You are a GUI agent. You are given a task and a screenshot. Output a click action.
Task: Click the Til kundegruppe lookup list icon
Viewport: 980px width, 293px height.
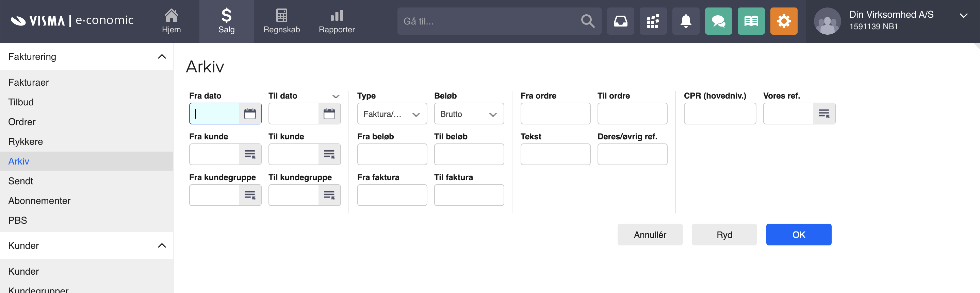pos(329,195)
